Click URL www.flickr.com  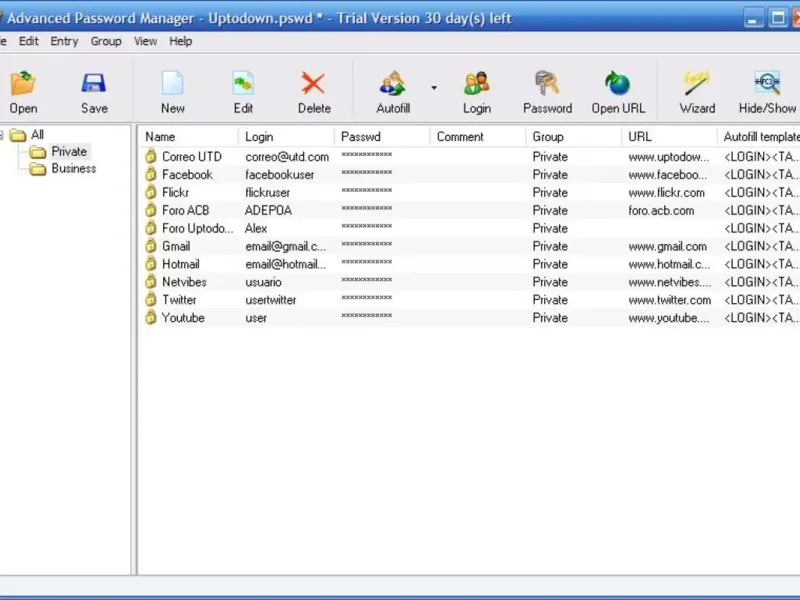[x=666, y=192]
